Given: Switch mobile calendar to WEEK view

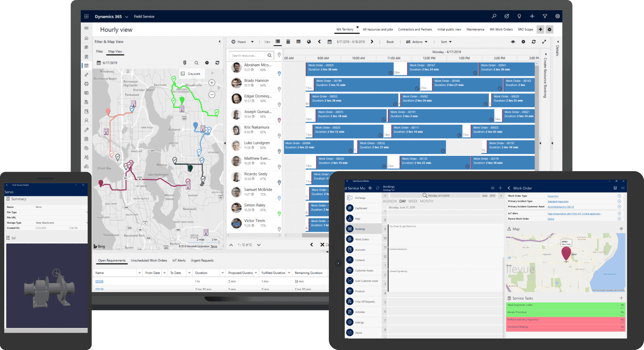Looking at the screenshot, I should 413,201.
